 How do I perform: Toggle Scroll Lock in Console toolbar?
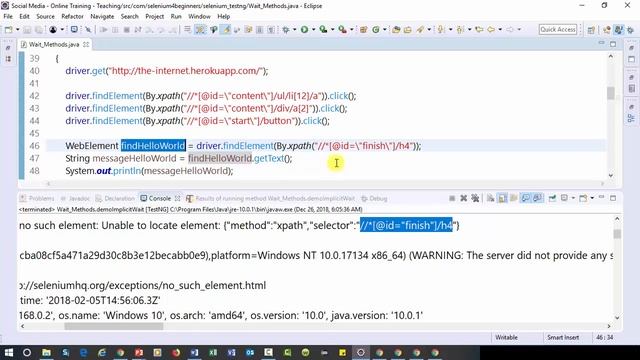502,198
